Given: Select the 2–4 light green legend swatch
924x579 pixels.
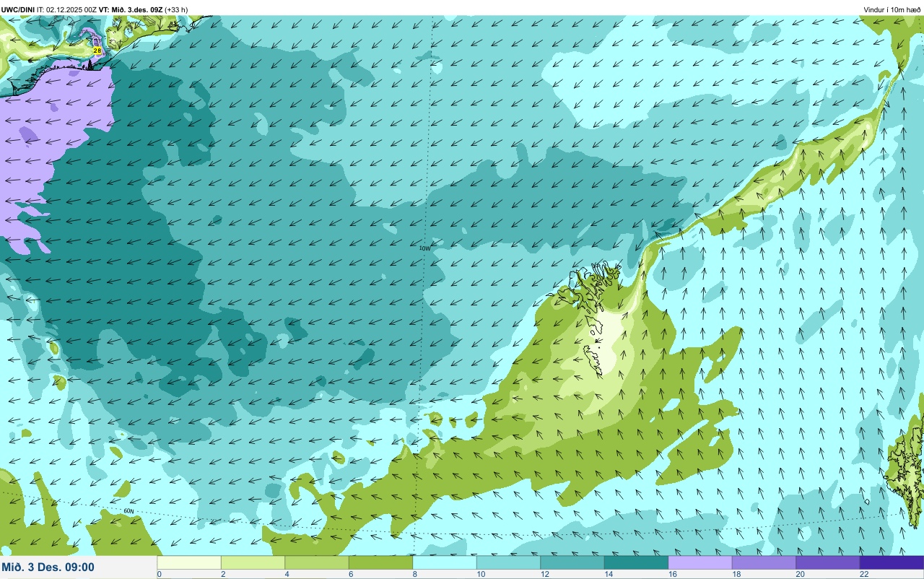Looking at the screenshot, I should (x=253, y=562).
